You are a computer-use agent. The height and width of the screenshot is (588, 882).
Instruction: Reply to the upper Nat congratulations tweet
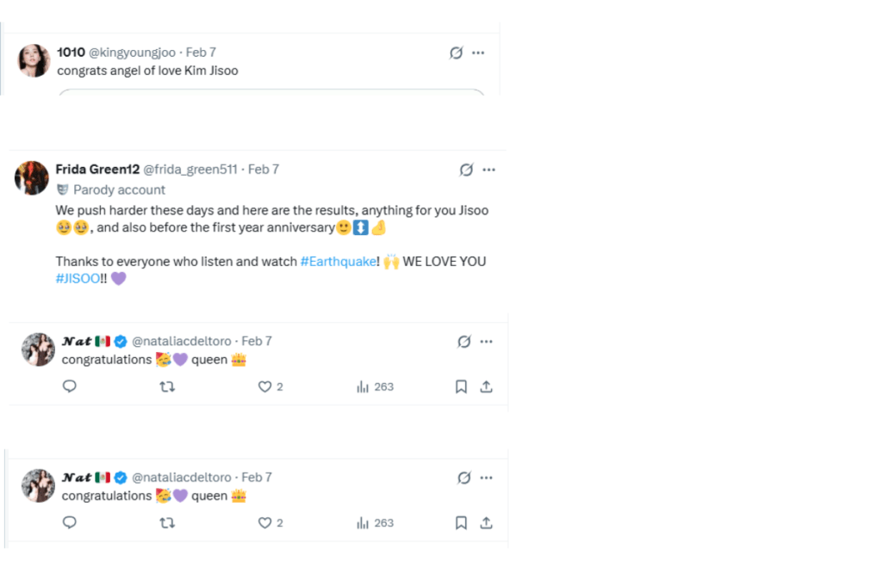point(70,387)
